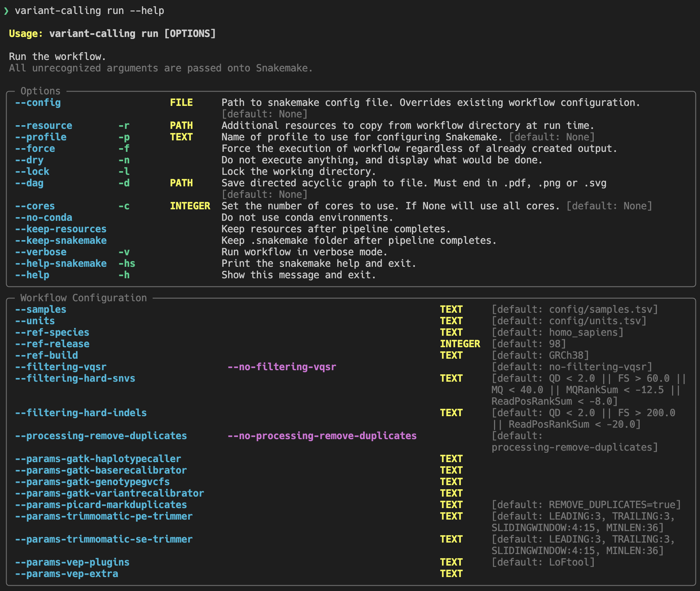Click the --no-processing-remove-duplicates flag

coord(322,436)
